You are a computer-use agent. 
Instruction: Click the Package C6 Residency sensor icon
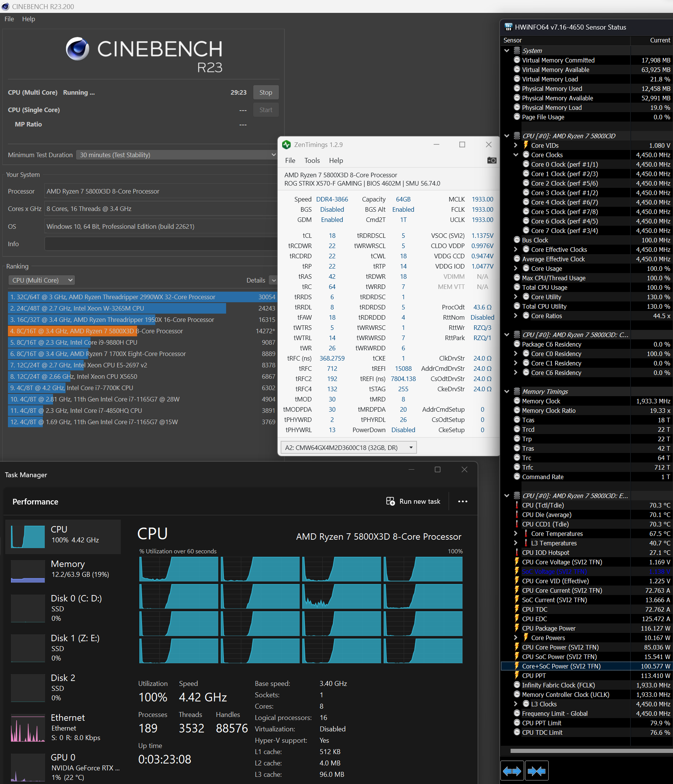(517, 344)
